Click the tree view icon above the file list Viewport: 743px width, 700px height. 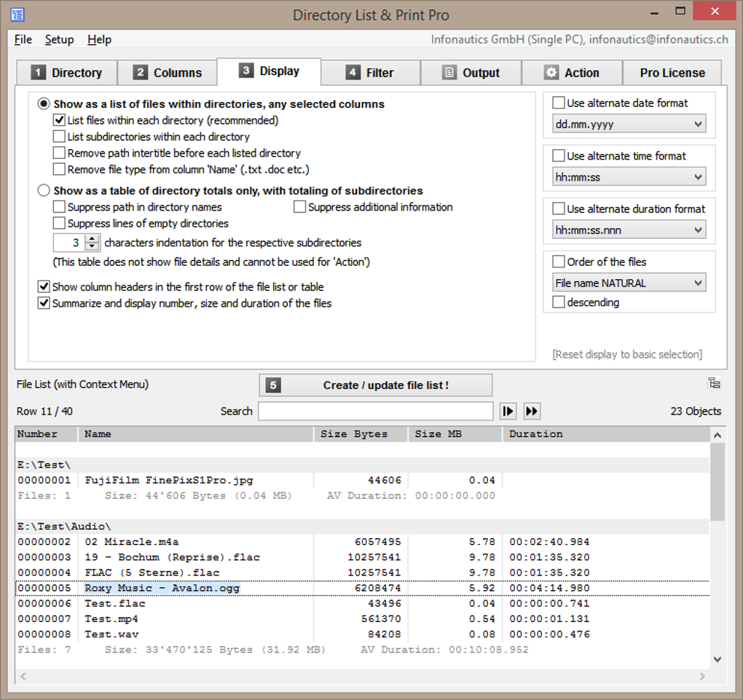click(x=714, y=383)
